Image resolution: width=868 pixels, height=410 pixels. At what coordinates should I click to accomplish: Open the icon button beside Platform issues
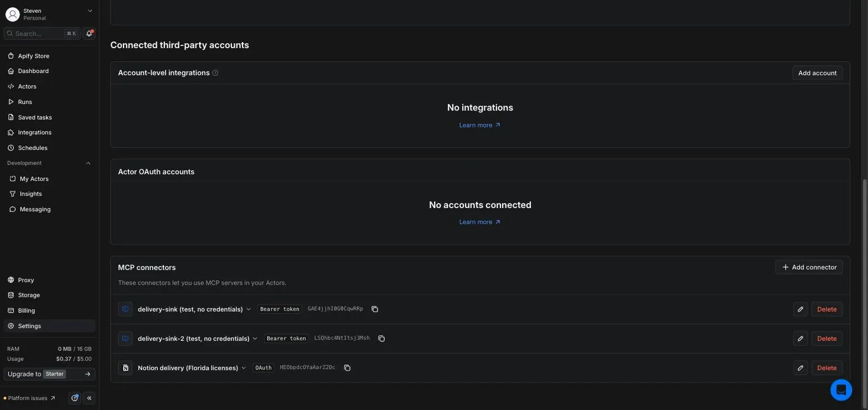point(75,398)
